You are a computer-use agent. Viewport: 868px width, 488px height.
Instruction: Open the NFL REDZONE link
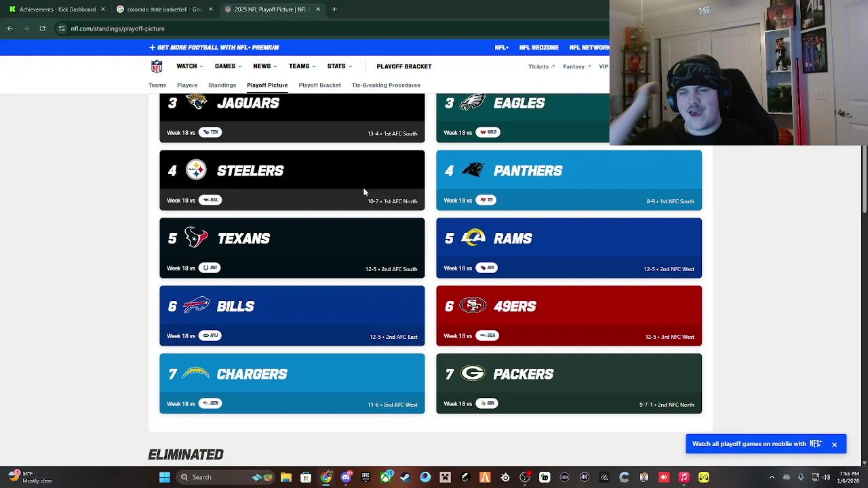pos(538,47)
